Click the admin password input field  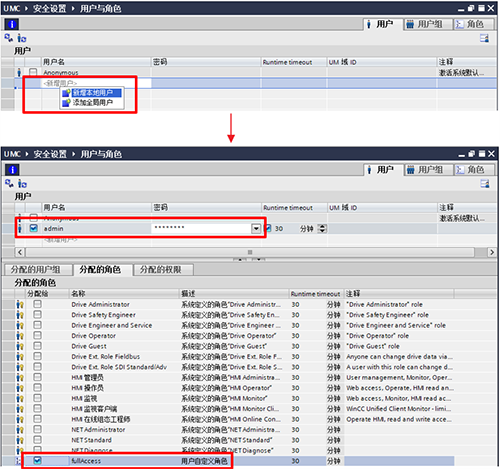(x=201, y=228)
